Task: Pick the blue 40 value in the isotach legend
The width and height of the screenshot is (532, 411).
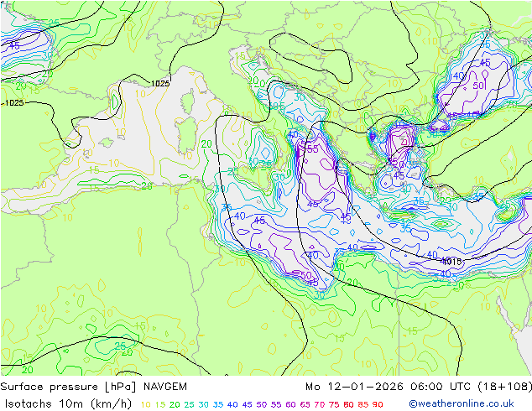Action: (x=232, y=404)
